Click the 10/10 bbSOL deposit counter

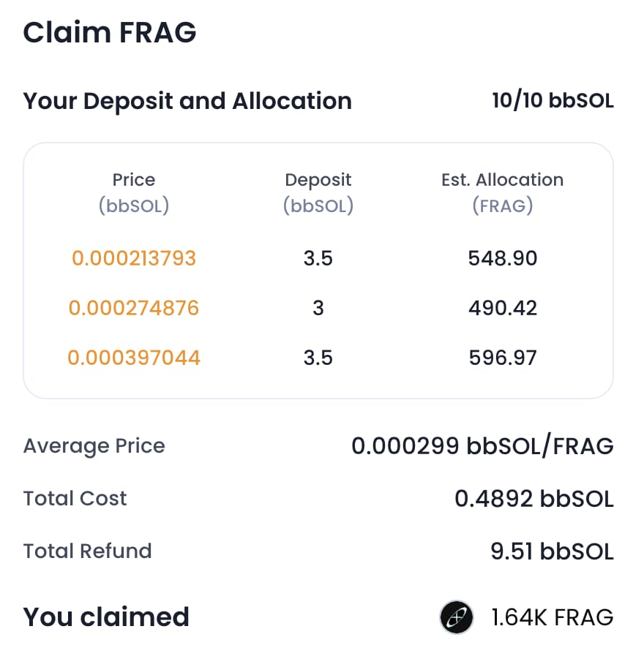553,100
